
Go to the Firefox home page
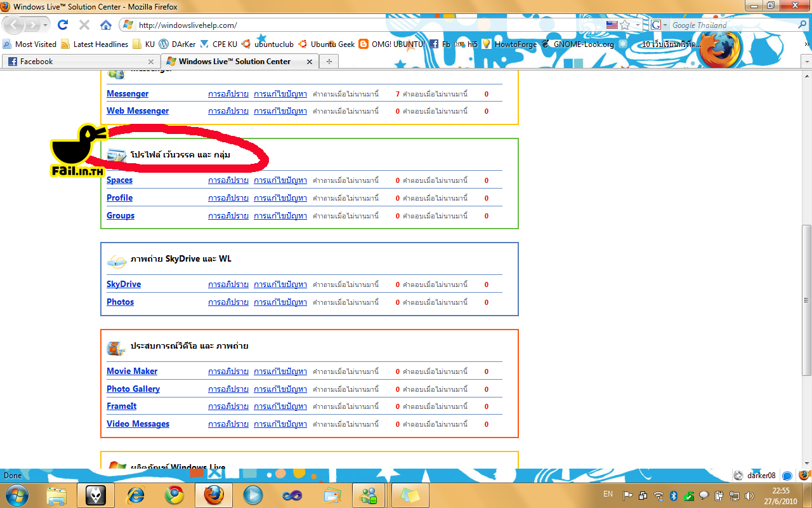106,25
